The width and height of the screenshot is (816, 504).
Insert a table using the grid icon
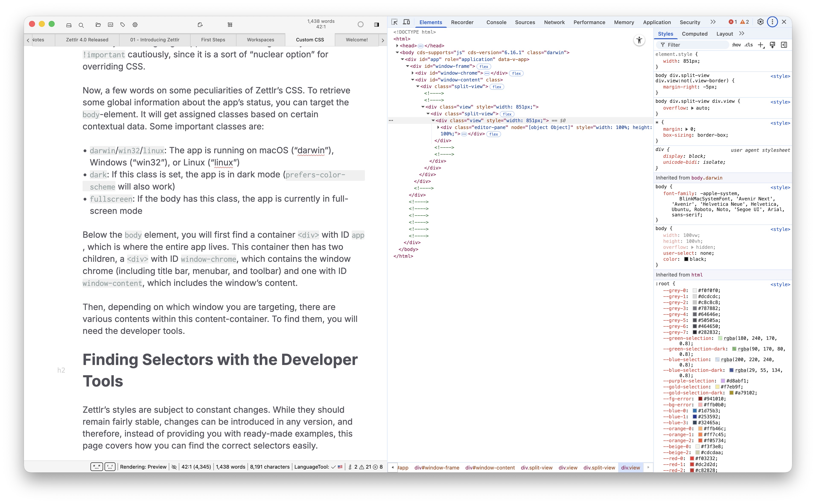(230, 25)
